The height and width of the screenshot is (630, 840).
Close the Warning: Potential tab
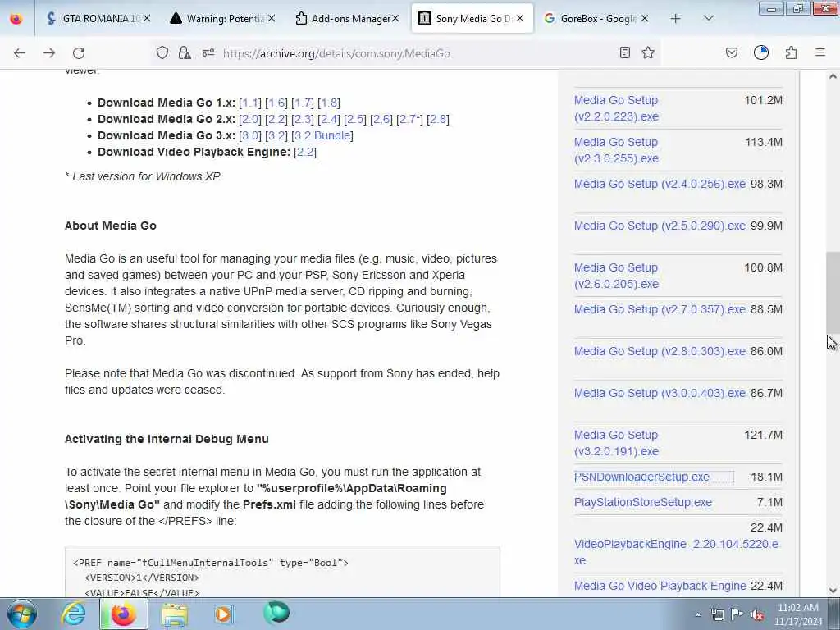[x=272, y=19]
